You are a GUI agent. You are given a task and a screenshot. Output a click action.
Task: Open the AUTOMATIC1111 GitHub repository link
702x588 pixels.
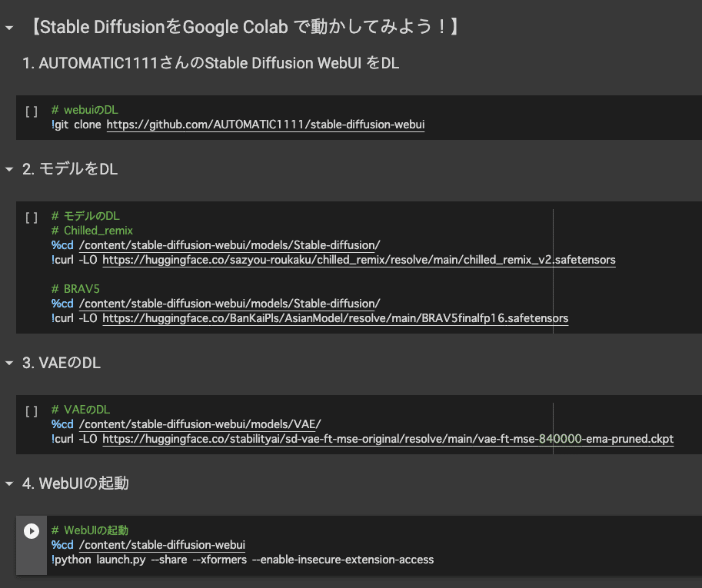pyautogui.click(x=265, y=125)
